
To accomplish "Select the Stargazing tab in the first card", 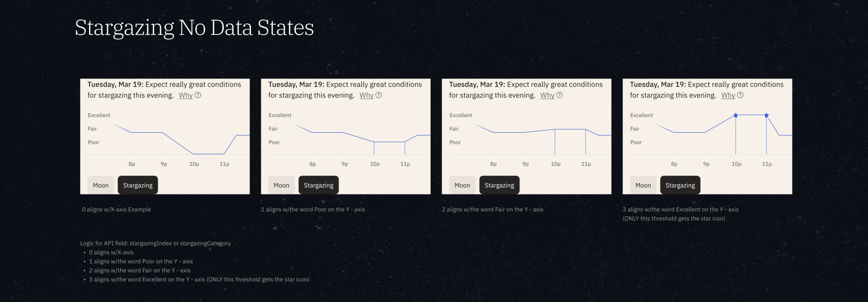I will pos(138,185).
